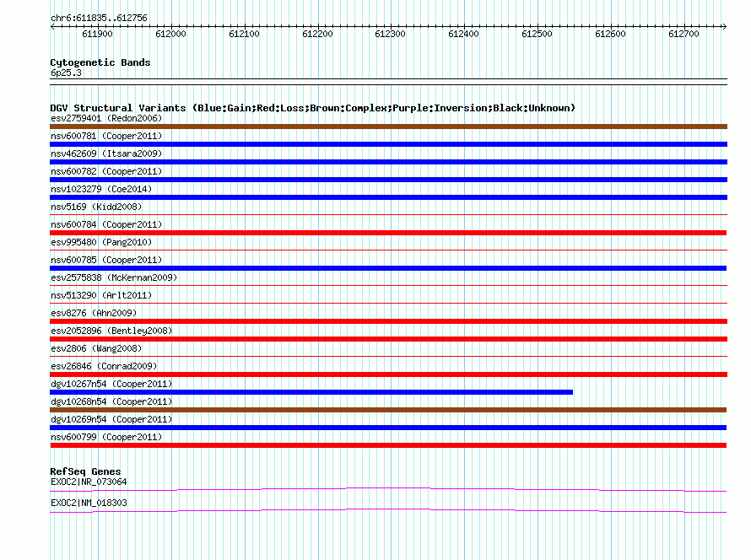Click the blue bar under nsv462609

pyautogui.click(x=388, y=162)
